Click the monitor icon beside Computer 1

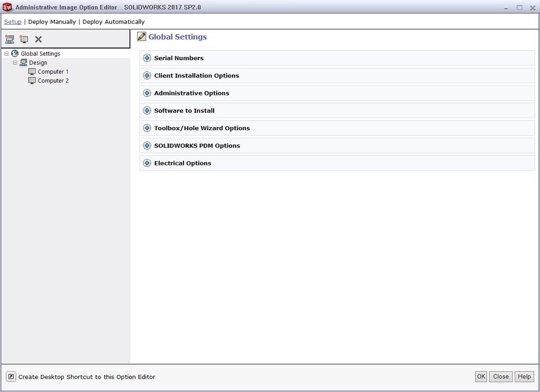[32, 72]
